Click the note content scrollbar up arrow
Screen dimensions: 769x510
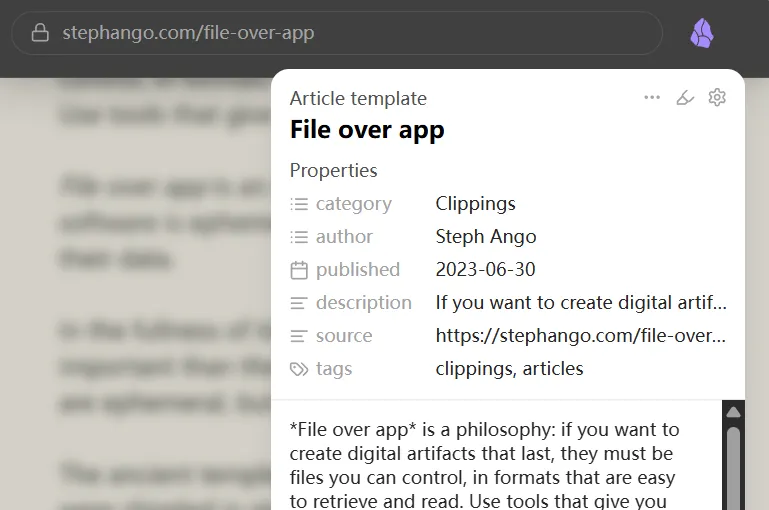733,412
